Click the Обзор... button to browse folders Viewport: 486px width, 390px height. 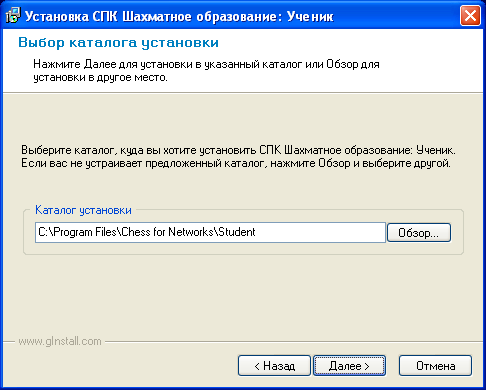coord(419,233)
